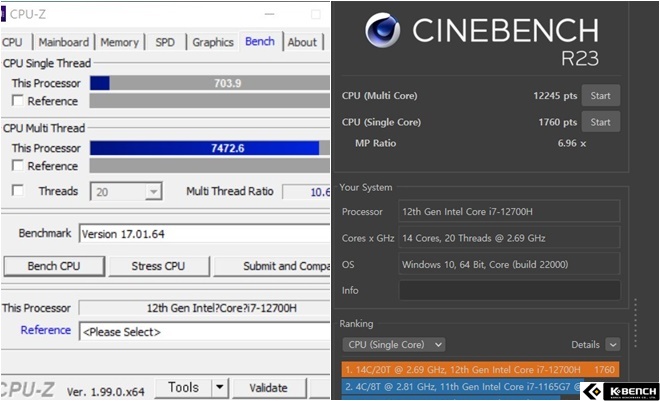This screenshot has width=660, height=401.
Task: Start the Bench CPU button
Action: click(54, 266)
